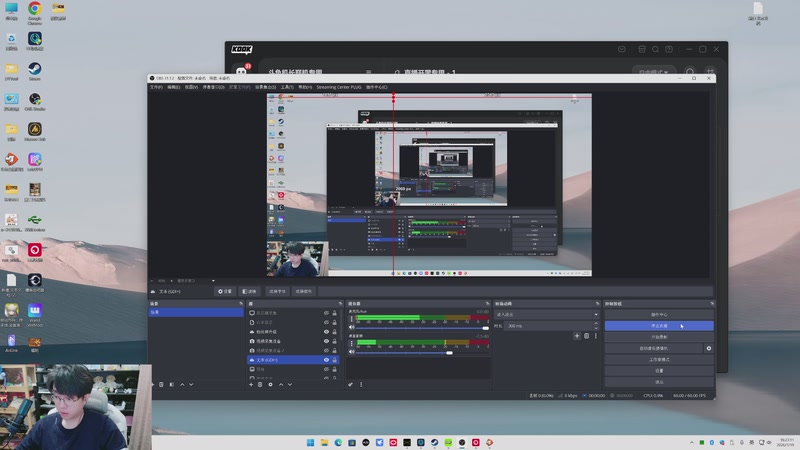800x450 pixels.
Task: Open filters for the selected text source
Action: tap(249, 291)
